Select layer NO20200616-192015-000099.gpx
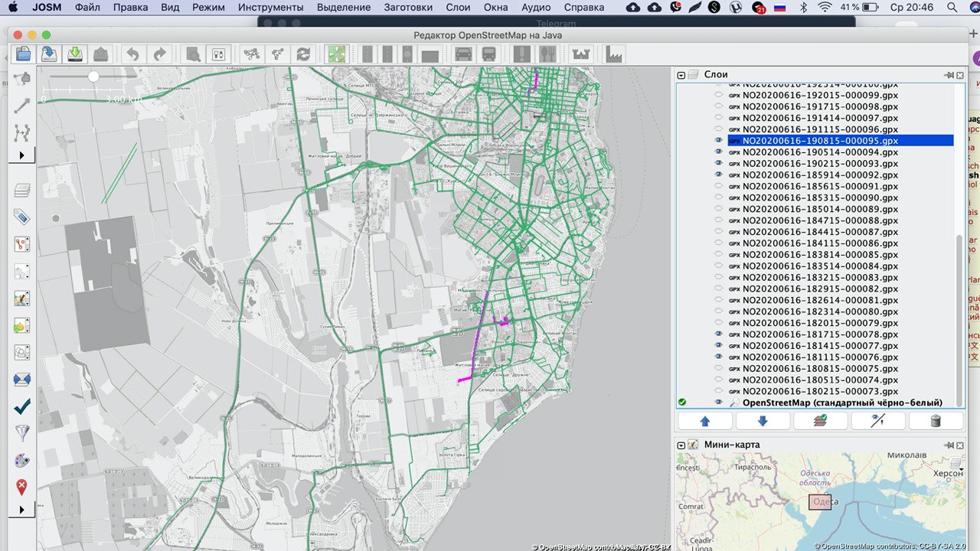 tap(820, 96)
